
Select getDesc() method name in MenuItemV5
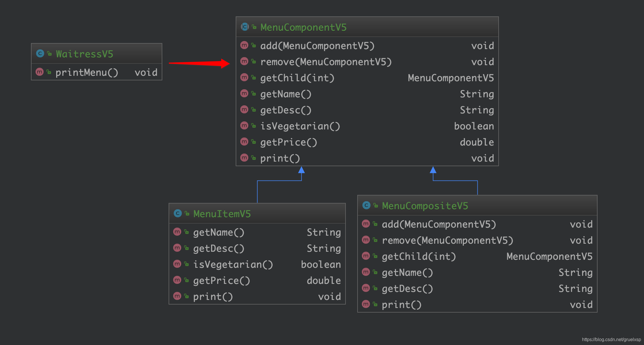[219, 248]
